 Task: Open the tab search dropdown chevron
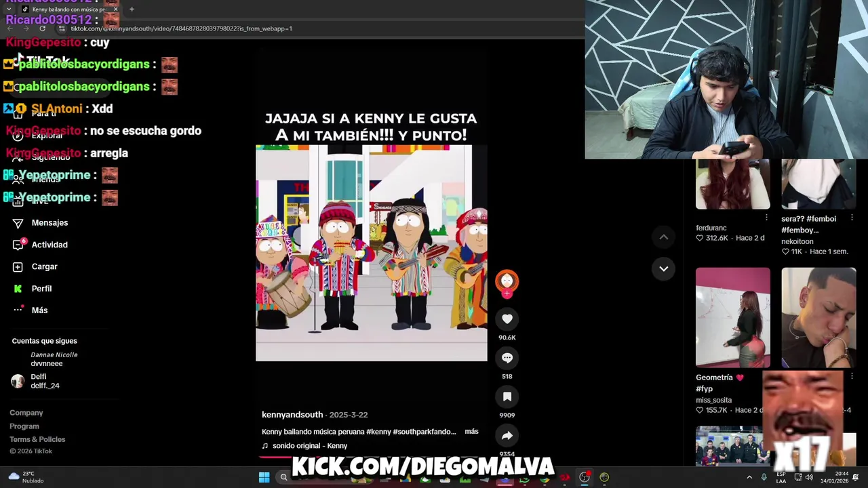(x=8, y=9)
